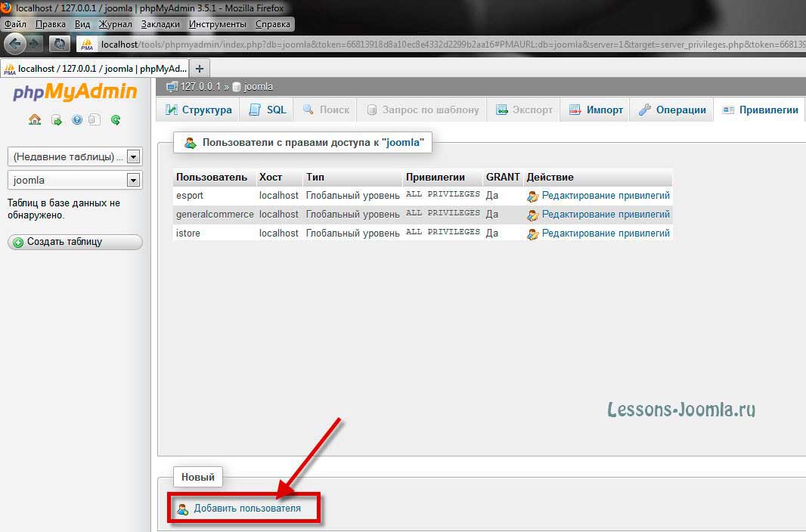This screenshot has width=806, height=532.
Task: Open a new browser tab with plus
Action: [x=200, y=68]
